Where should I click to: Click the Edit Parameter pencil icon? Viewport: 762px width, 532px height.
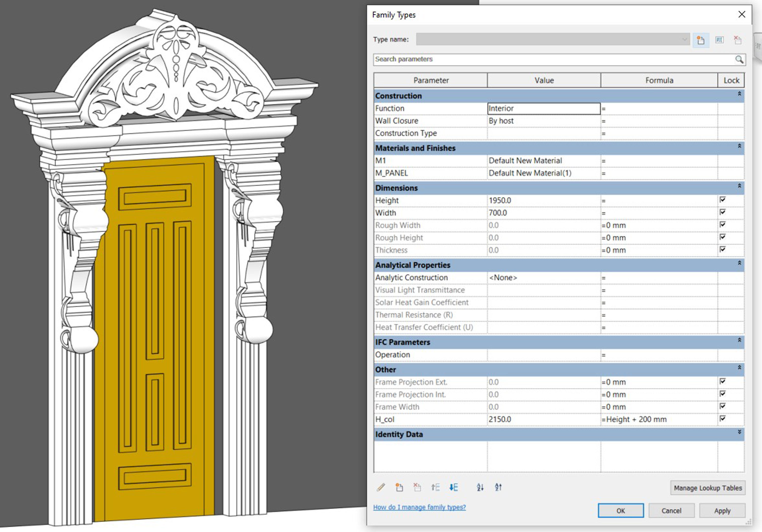point(381,487)
